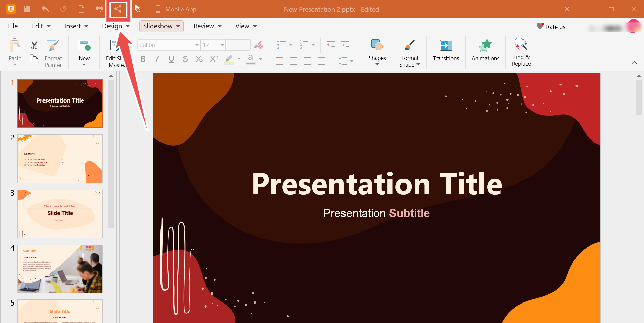Decrease paragraph indent
Image resolution: width=644 pixels, height=323 pixels.
[331, 45]
